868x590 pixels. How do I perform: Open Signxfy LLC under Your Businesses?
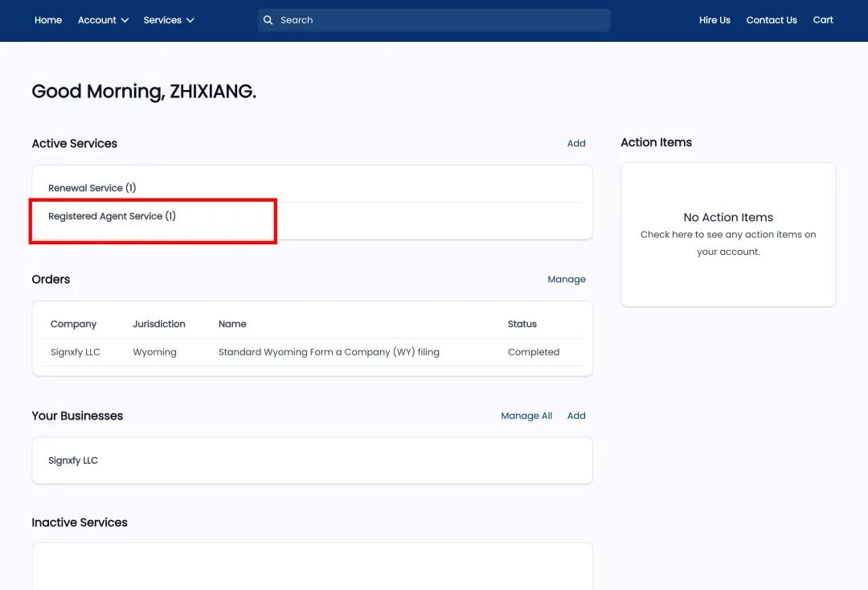point(73,461)
